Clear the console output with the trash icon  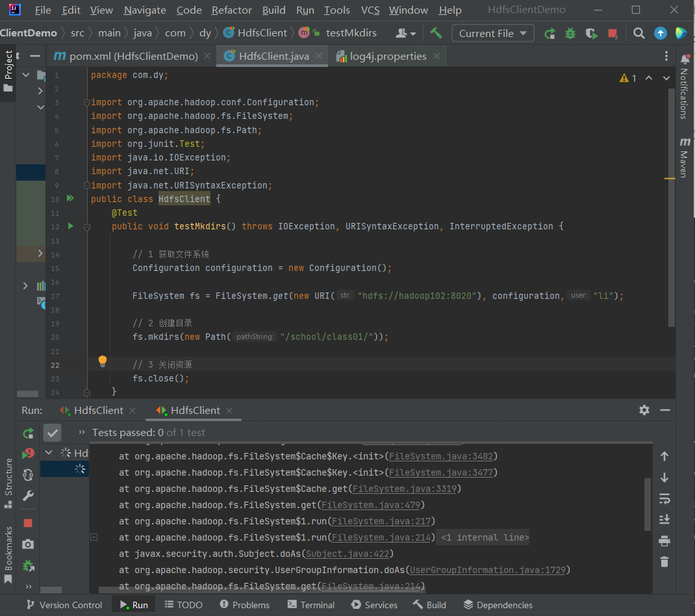pos(664,562)
